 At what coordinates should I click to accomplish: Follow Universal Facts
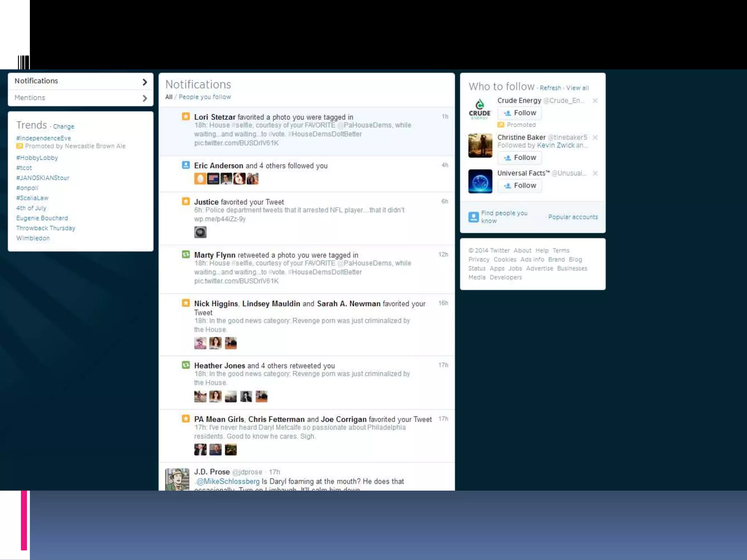(520, 186)
